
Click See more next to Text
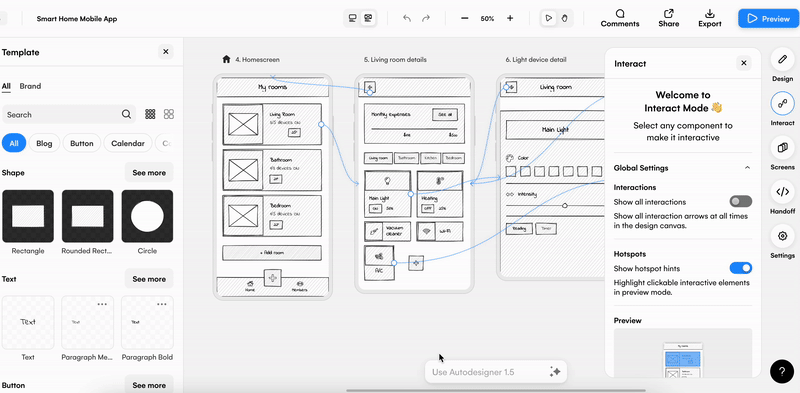tap(149, 279)
